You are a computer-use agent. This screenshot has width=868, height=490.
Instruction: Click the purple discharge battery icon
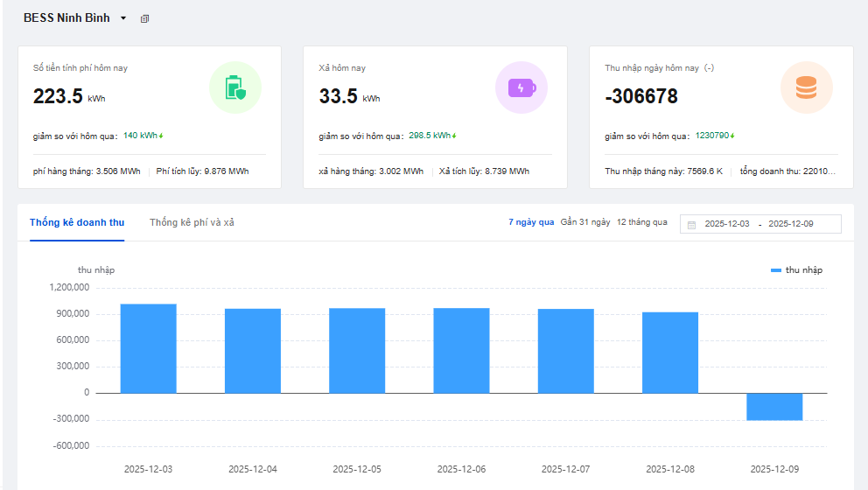pyautogui.click(x=521, y=87)
